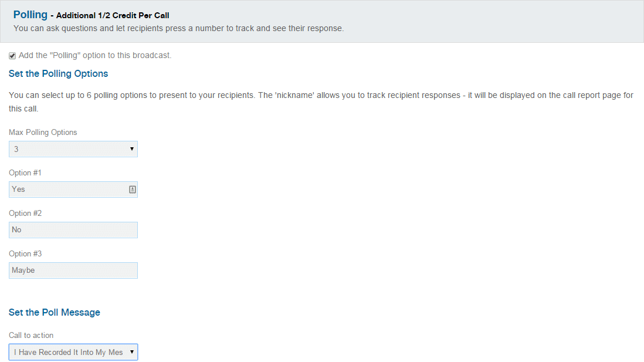This screenshot has width=644, height=362.
Task: Click the 'Set the Polling Options' heading
Action: 58,74
